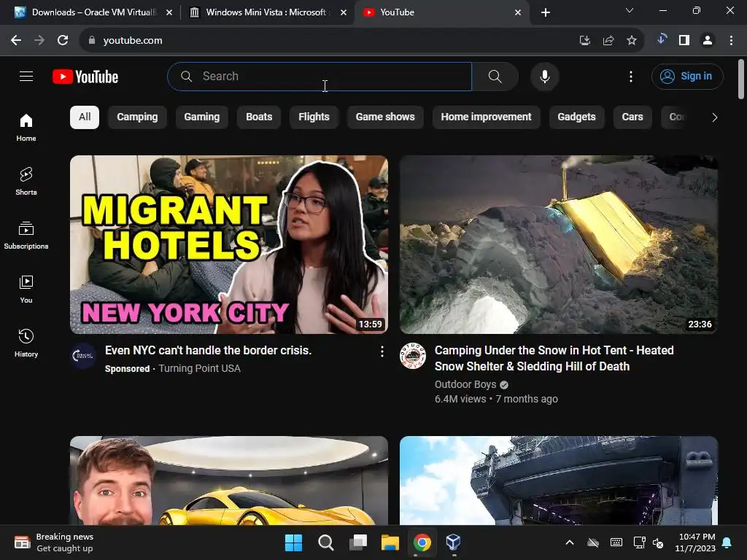Play the Migrant Hotels thumbnail video
The width and height of the screenshot is (747, 560).
pos(228,245)
